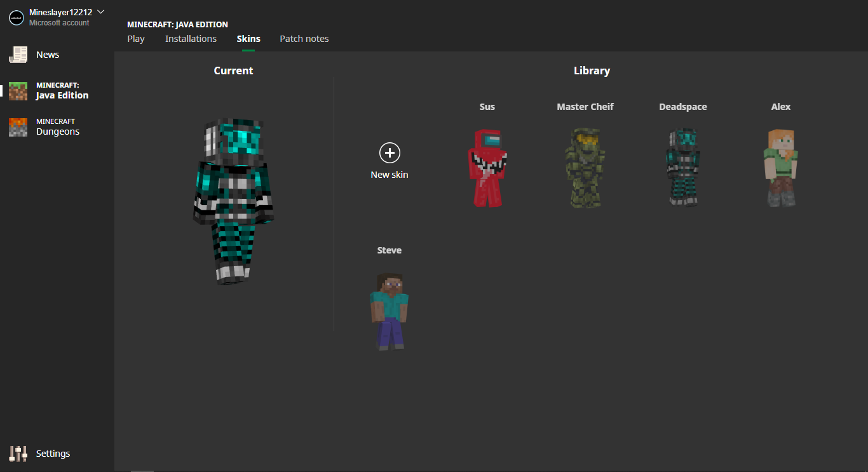Pick the Deadspace skin in library

(x=683, y=168)
